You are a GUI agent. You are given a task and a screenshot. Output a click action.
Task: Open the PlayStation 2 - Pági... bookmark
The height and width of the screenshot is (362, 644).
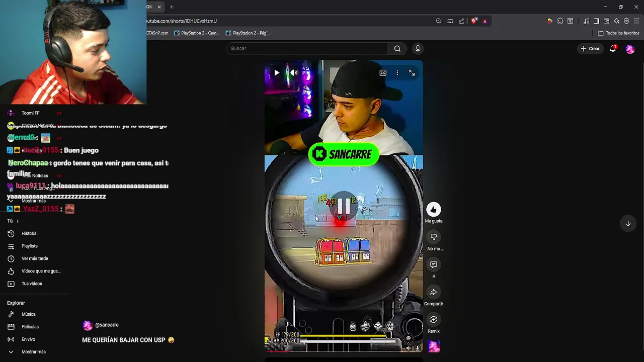248,33
